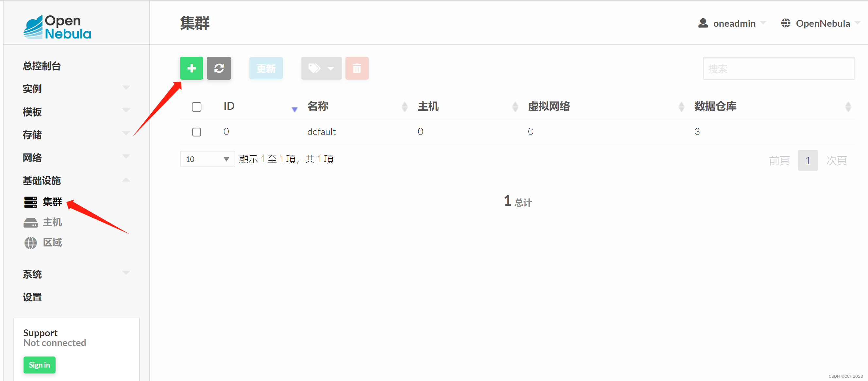
Task: Open the page size 10 dropdown
Action: click(207, 159)
